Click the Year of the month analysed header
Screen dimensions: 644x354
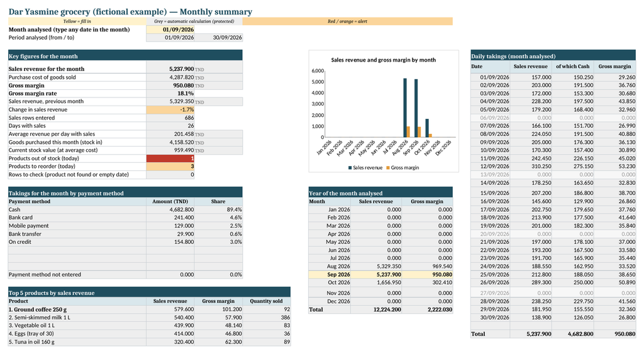click(380, 192)
